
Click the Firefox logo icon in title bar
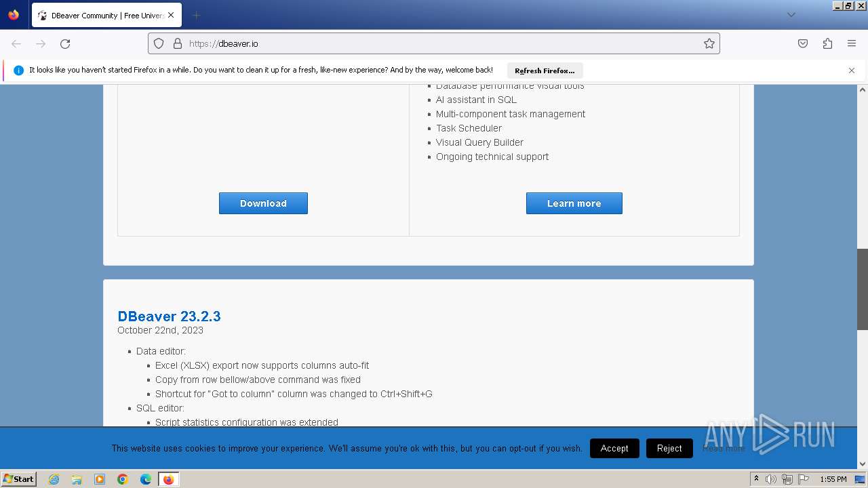point(14,15)
